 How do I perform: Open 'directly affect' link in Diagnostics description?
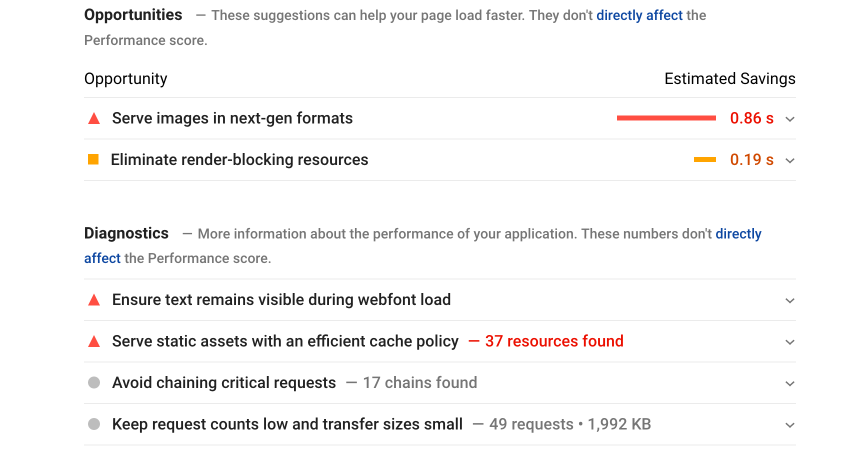pos(738,234)
